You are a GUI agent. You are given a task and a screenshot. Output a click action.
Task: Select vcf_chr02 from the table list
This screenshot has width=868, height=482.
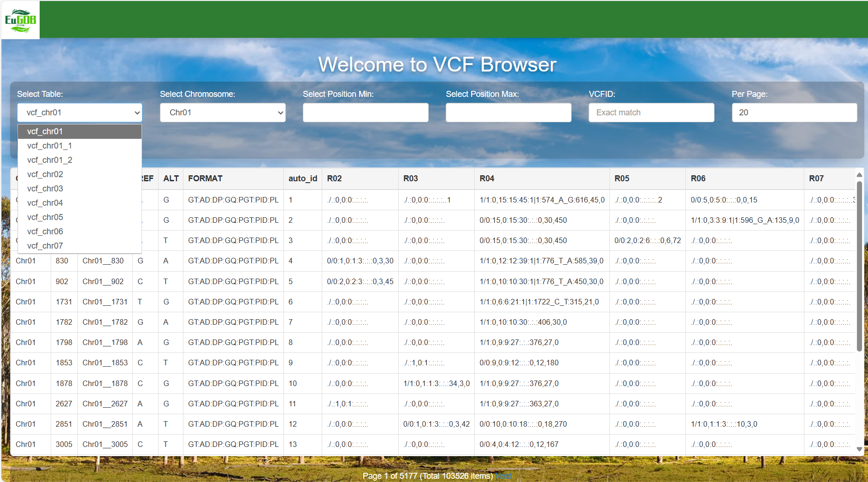click(45, 174)
